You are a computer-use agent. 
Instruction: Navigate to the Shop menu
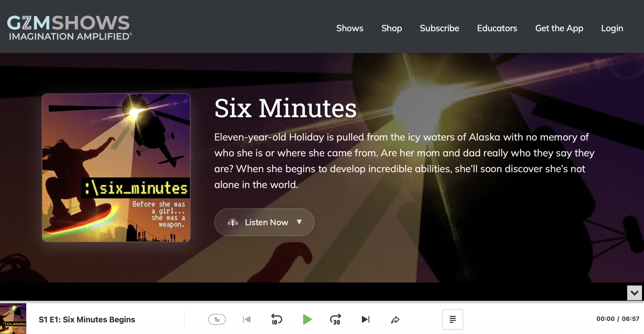[x=391, y=28]
